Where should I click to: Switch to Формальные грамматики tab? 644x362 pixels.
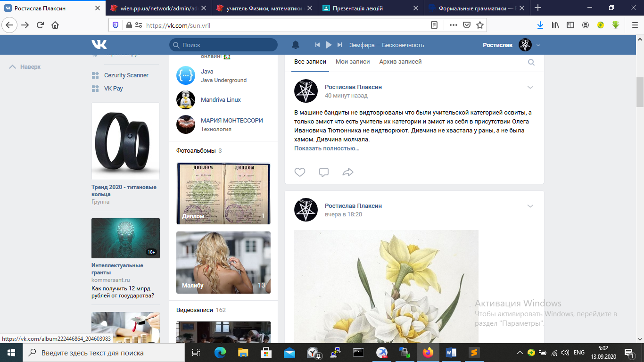pyautogui.click(x=476, y=8)
